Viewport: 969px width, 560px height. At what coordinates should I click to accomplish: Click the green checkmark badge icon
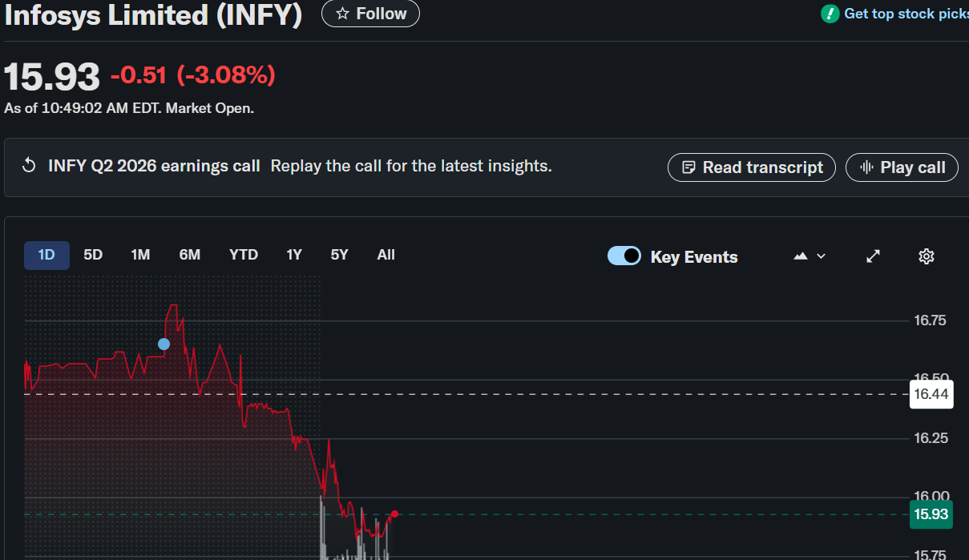pos(830,14)
